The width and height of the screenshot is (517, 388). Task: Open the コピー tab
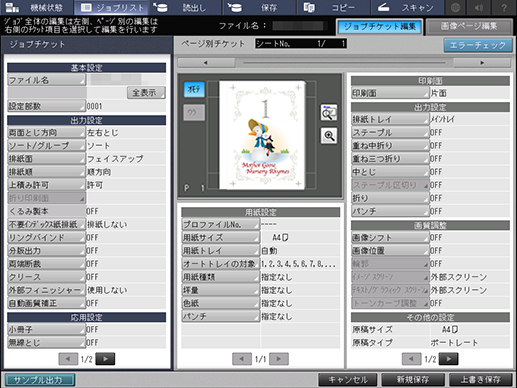[333, 7]
